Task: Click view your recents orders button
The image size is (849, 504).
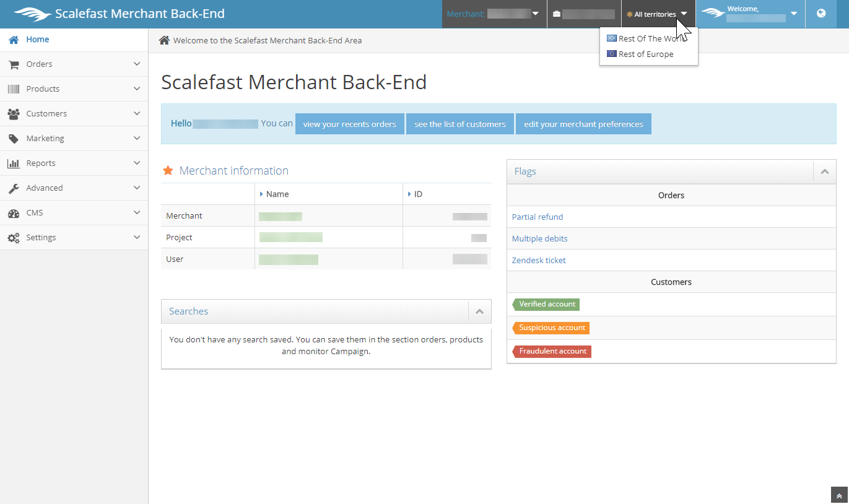Action: point(349,124)
